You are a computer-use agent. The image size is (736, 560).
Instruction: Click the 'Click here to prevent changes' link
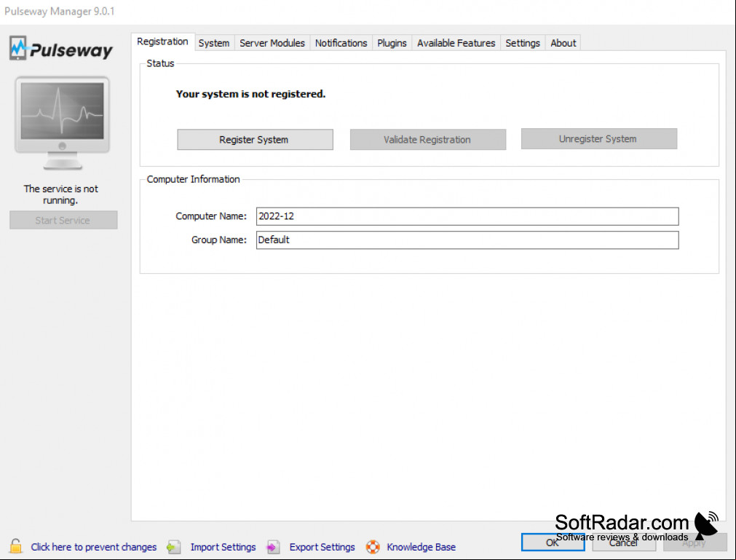[x=94, y=547]
